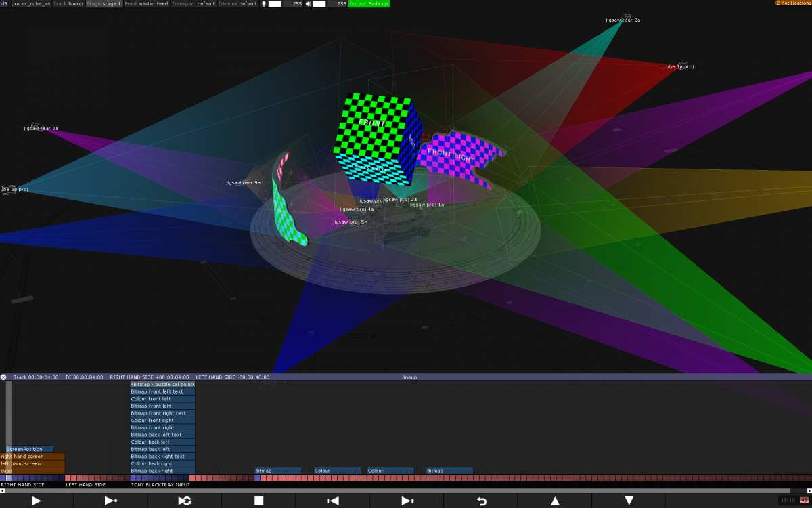
Task: Select the Bitmap front right text layer
Action: point(162,413)
